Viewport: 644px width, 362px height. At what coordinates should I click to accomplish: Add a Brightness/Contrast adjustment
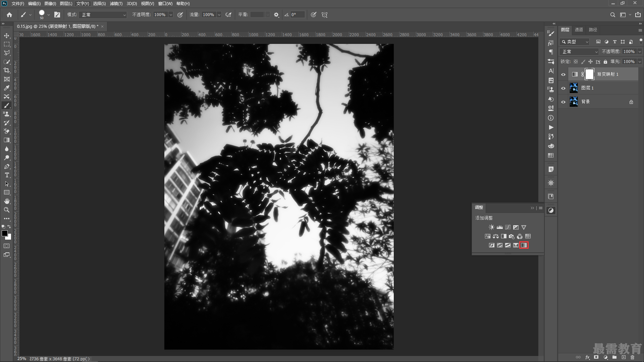coord(491,227)
